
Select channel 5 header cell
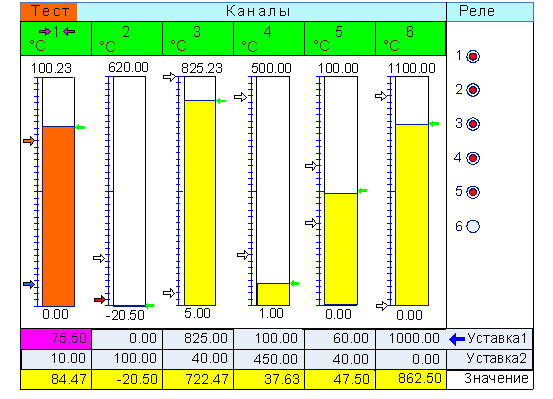(340, 38)
